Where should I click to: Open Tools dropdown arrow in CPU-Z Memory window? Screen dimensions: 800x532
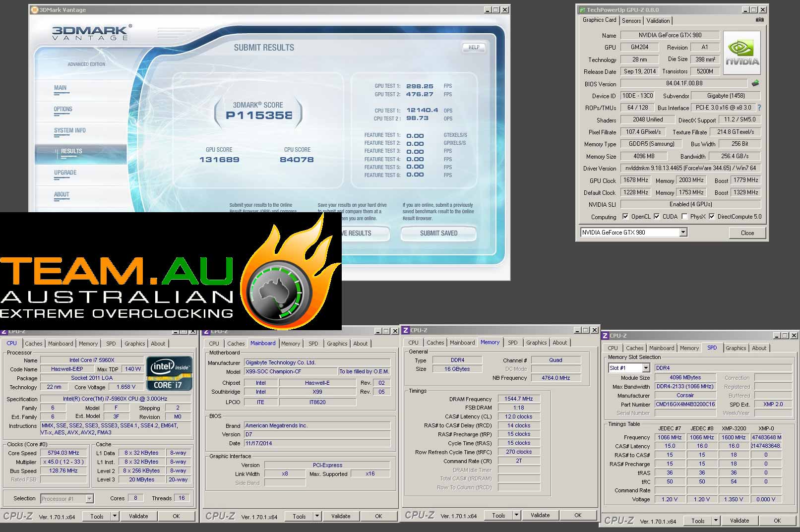516,515
